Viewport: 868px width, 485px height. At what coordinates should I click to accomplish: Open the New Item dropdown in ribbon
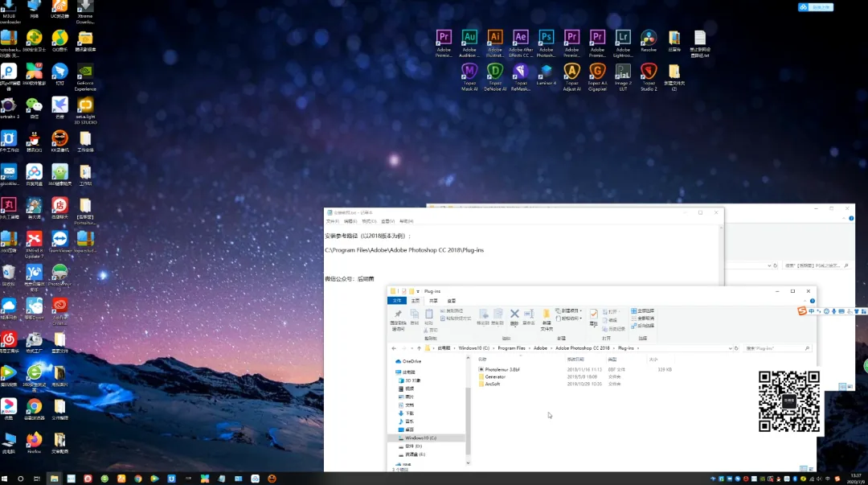pos(568,311)
